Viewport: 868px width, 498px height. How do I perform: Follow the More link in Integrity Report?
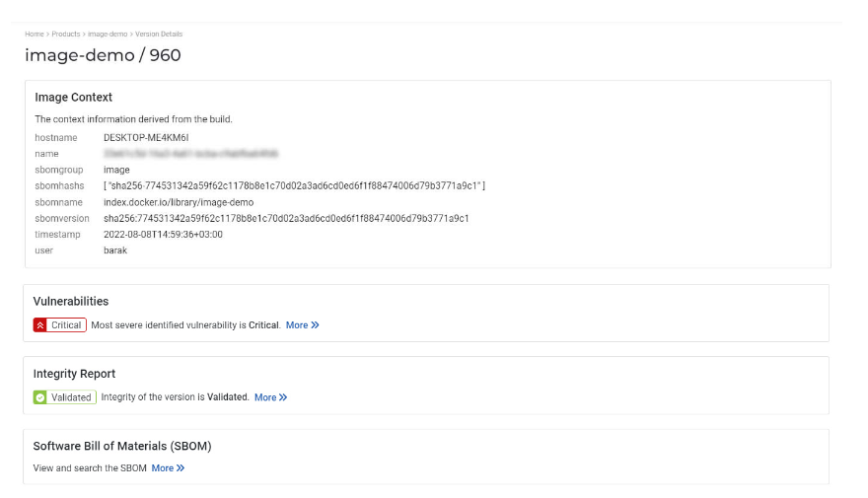(265, 397)
